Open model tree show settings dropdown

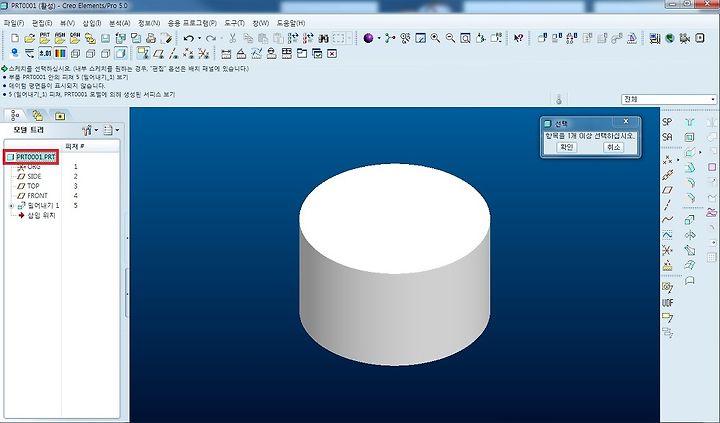pyautogui.click(x=90, y=130)
